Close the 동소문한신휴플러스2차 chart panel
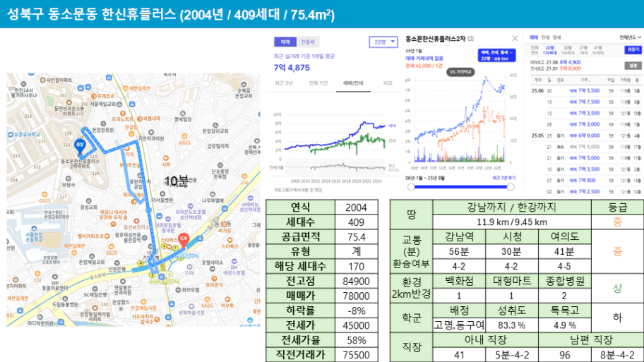This screenshot has width=644, height=362. pos(515,38)
